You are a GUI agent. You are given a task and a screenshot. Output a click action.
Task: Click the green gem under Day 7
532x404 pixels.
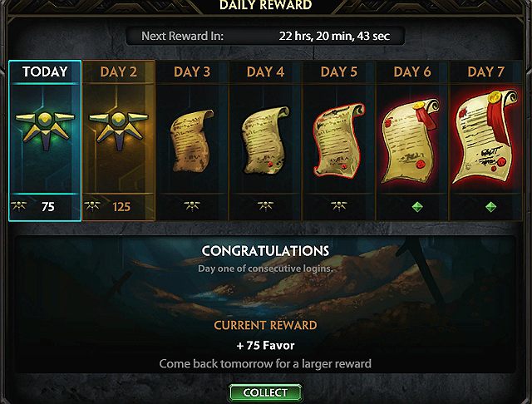(490, 206)
